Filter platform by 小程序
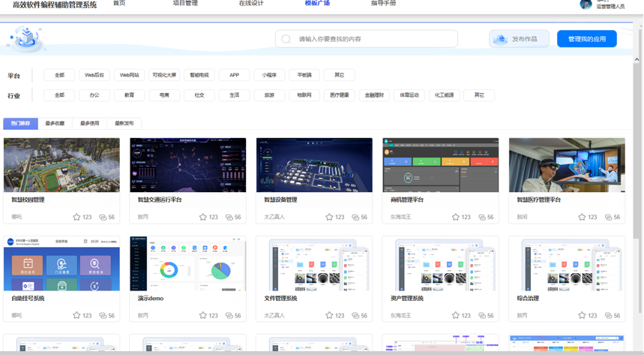Screen dimensions: 644x355 (x=269, y=75)
